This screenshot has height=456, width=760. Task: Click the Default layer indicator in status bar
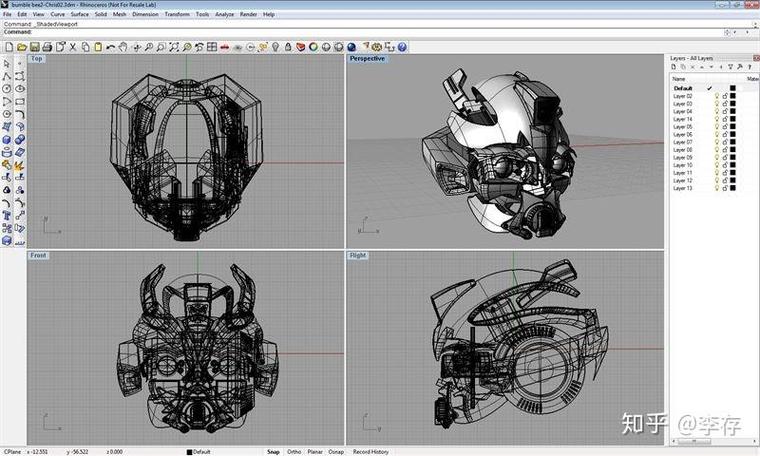tap(199, 452)
